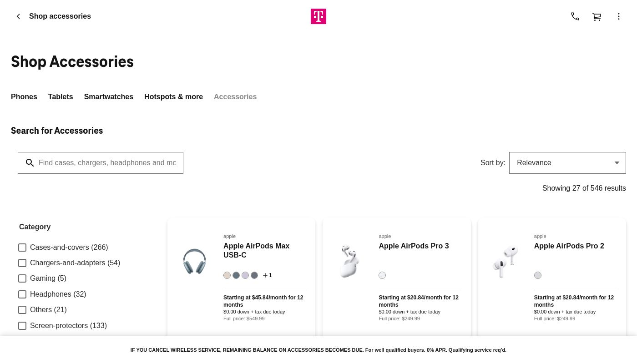Enable the Headphones category filter

[22, 294]
